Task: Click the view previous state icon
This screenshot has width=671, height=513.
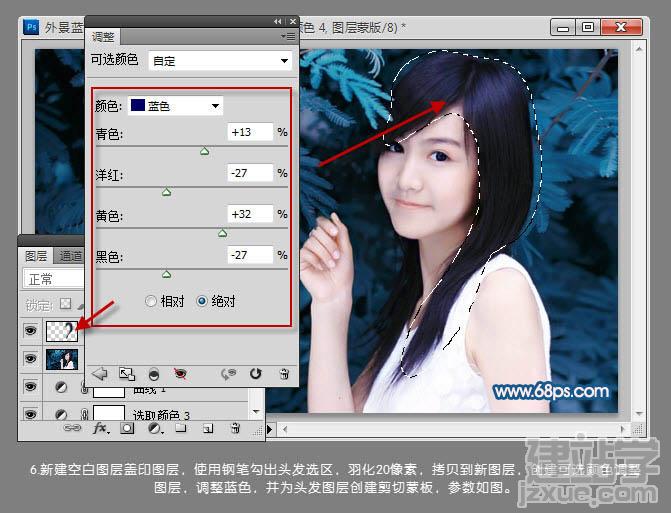Action: point(228,374)
